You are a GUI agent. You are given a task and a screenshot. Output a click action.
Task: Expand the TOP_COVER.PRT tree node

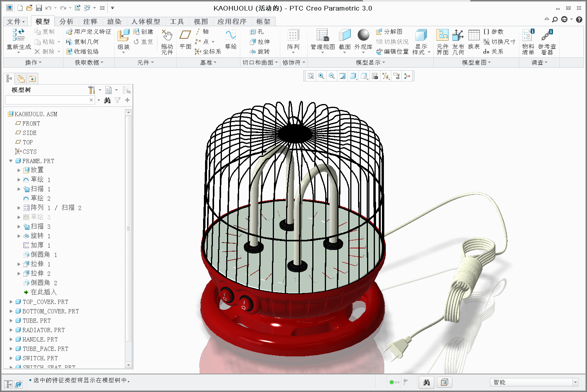[x=11, y=302]
